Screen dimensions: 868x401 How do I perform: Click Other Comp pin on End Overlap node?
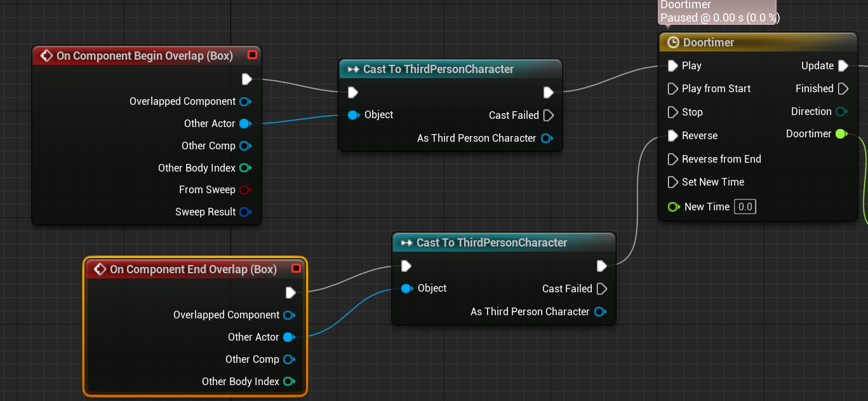290,359
